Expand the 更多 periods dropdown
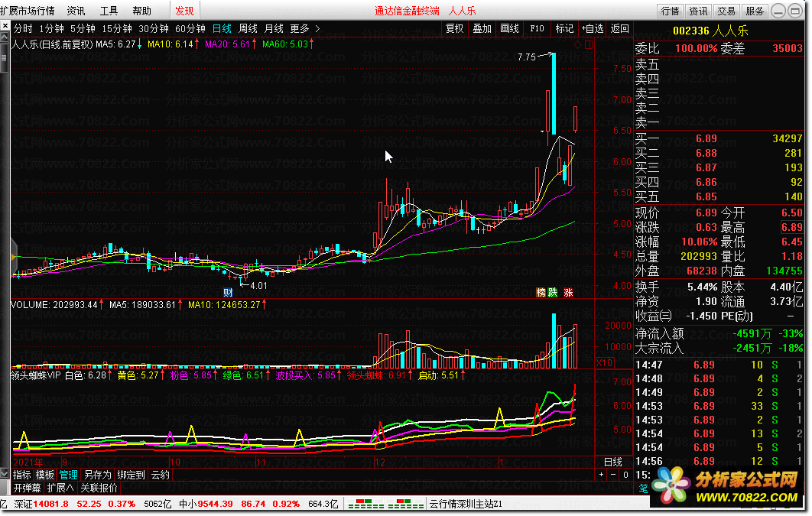Viewport: 812px width, 516px height. [x=299, y=28]
